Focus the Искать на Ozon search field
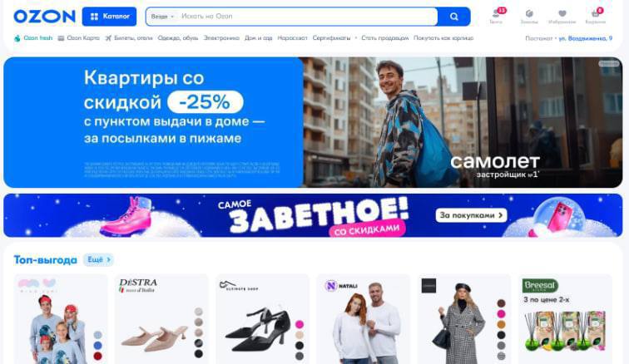The image size is (629, 364). tap(307, 17)
